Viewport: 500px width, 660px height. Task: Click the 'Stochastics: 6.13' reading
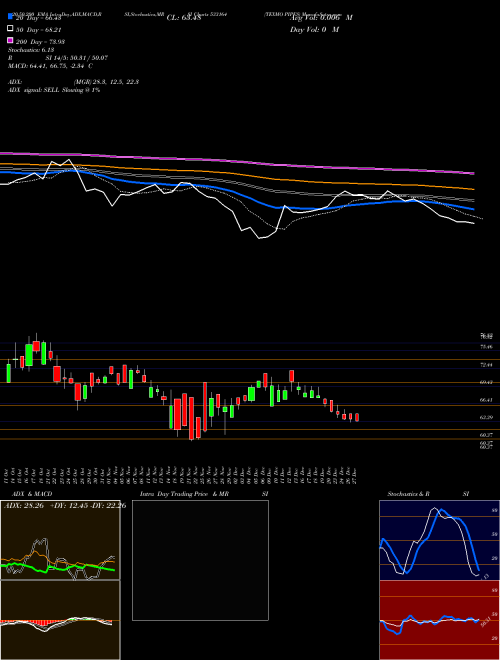click(x=31, y=50)
